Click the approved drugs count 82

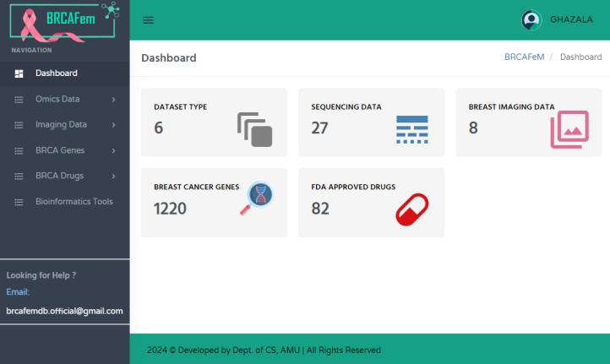coord(320,209)
